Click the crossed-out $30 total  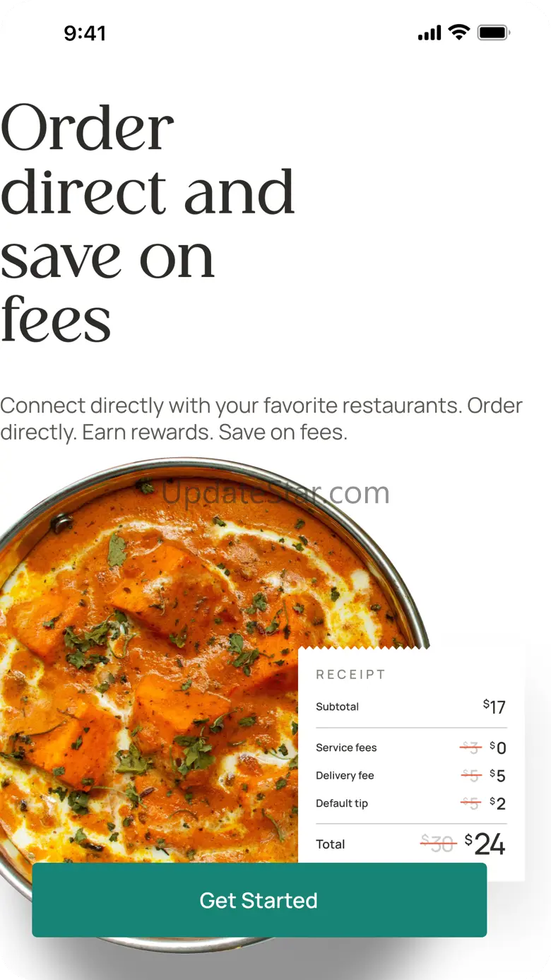click(x=438, y=844)
